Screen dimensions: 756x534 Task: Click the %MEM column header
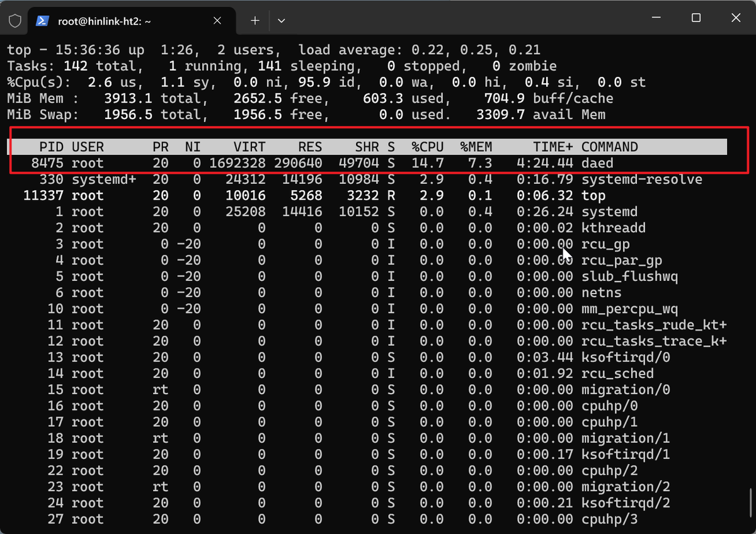coord(476,147)
